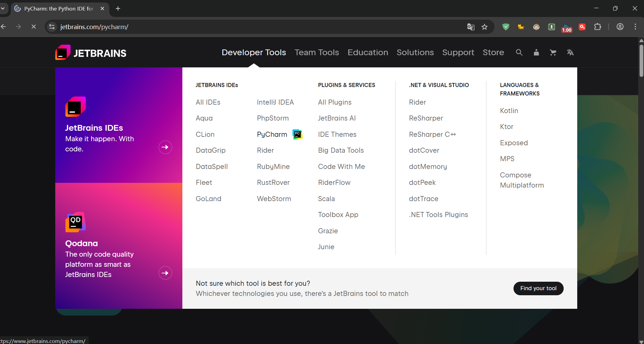Open the Kotlin link
644x344 pixels.
coord(509,111)
